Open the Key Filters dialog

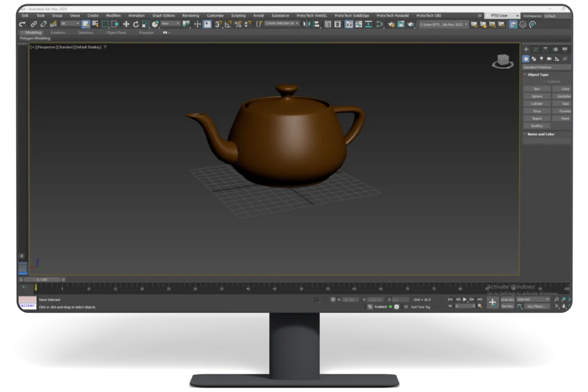tap(537, 306)
